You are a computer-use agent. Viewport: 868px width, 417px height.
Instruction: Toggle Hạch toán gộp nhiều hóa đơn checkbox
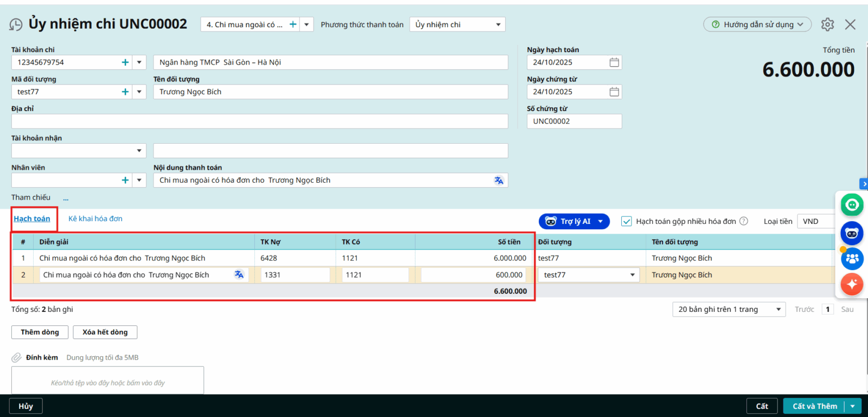tap(627, 221)
